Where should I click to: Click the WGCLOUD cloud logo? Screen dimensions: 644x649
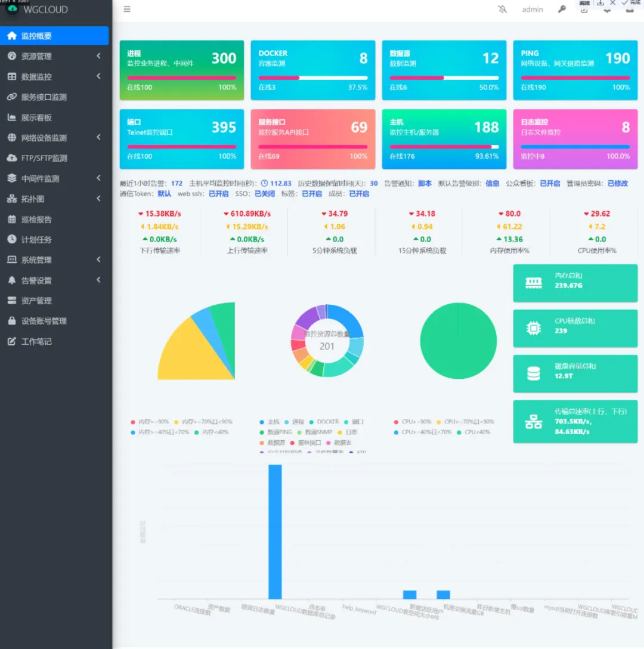[13, 9]
